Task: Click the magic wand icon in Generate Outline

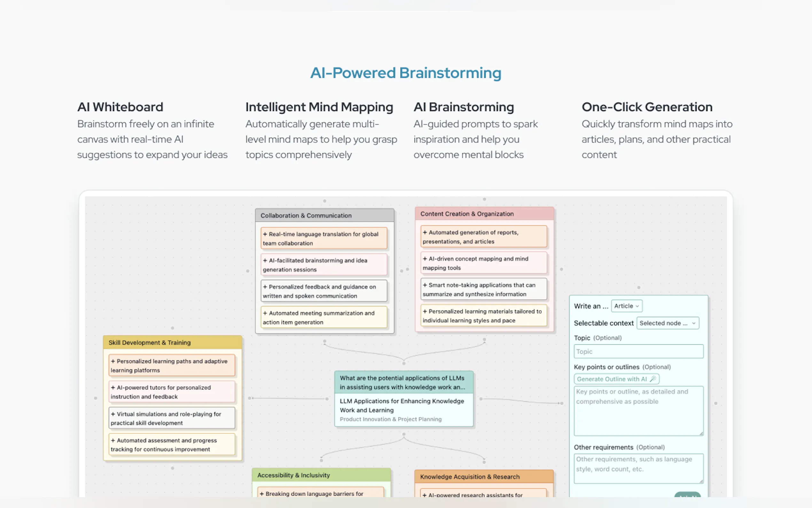Action: coord(652,379)
